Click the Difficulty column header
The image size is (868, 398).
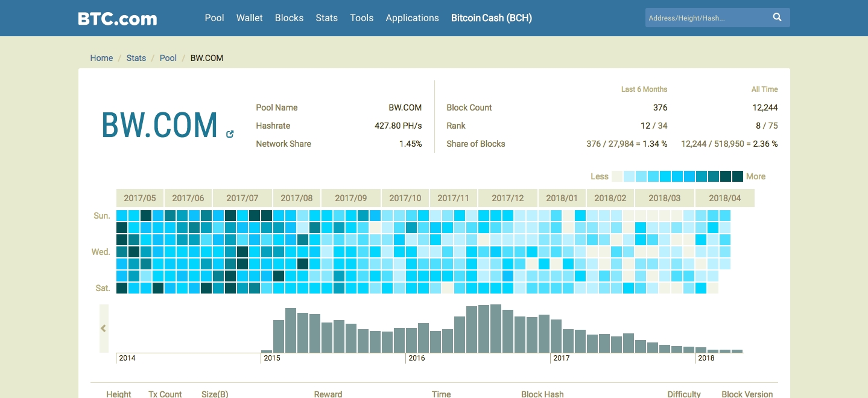tap(684, 394)
